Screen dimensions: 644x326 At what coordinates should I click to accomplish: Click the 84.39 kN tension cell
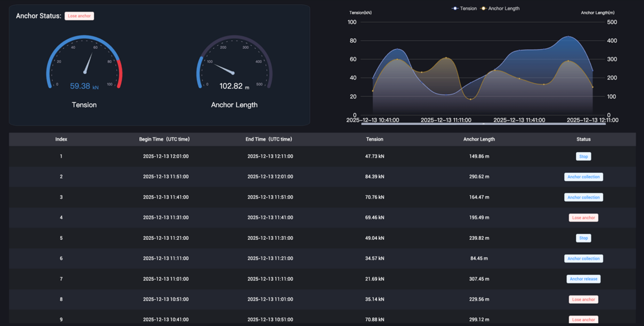pyautogui.click(x=374, y=177)
